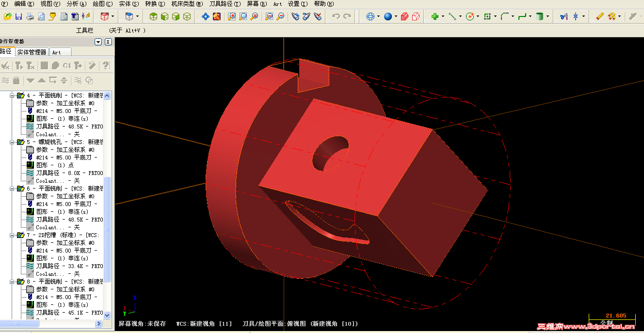
Task: Open dropdown arrow next to green plus icon
Action: tap(443, 16)
